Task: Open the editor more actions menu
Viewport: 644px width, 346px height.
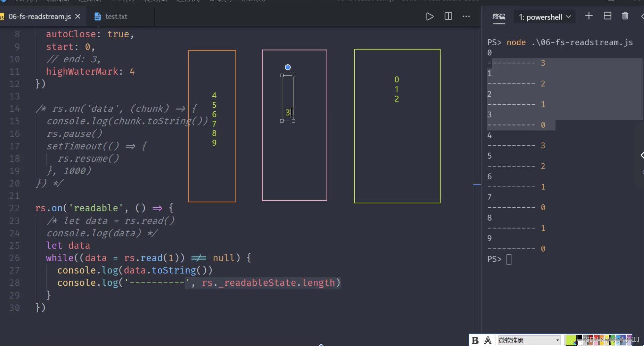Action: click(x=466, y=16)
